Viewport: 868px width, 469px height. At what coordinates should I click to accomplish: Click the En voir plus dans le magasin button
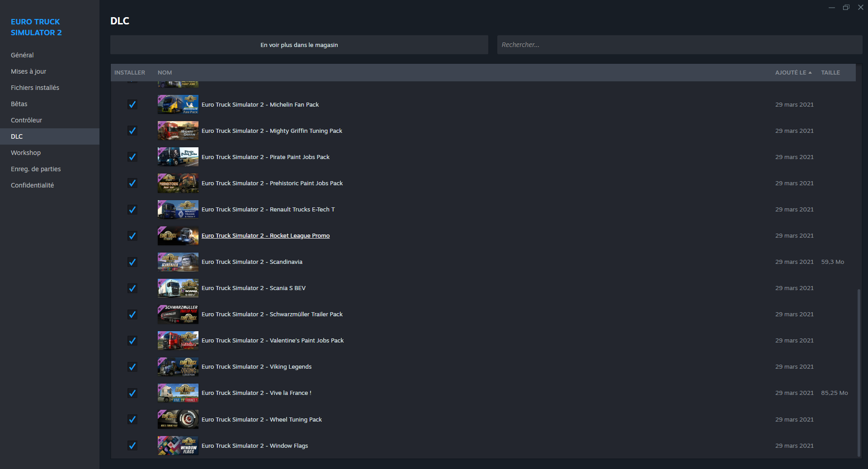click(299, 45)
